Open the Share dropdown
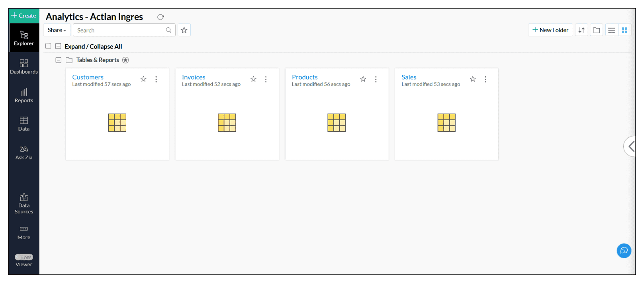644x283 pixels. tap(57, 30)
